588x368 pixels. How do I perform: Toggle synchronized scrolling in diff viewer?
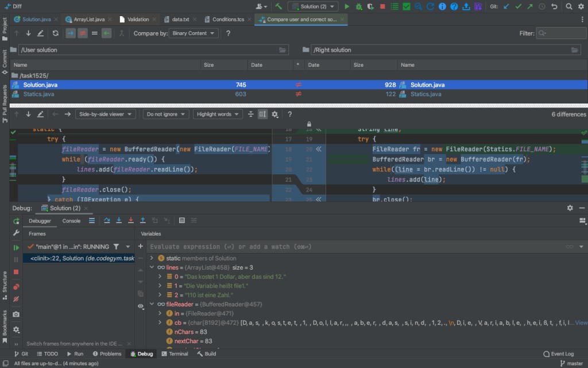[263, 114]
